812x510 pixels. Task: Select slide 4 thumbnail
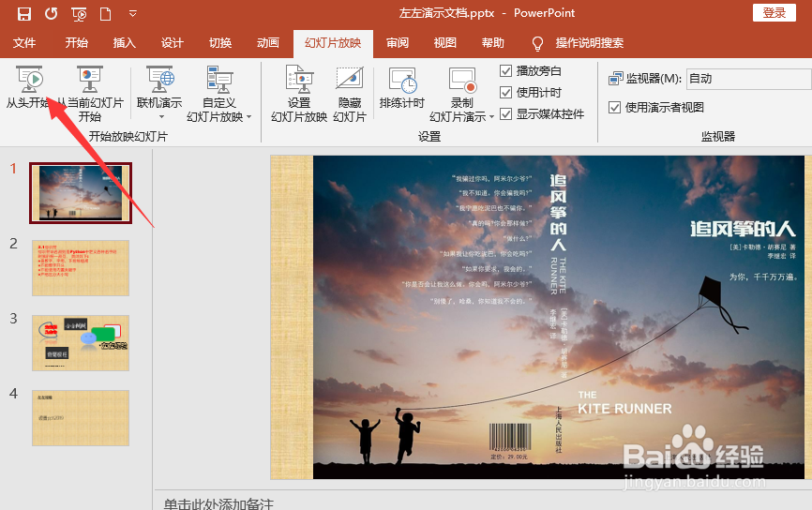click(x=81, y=418)
